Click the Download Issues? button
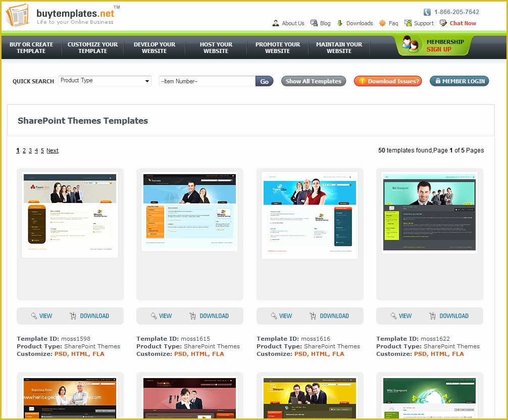The width and height of the screenshot is (508, 420). click(388, 81)
